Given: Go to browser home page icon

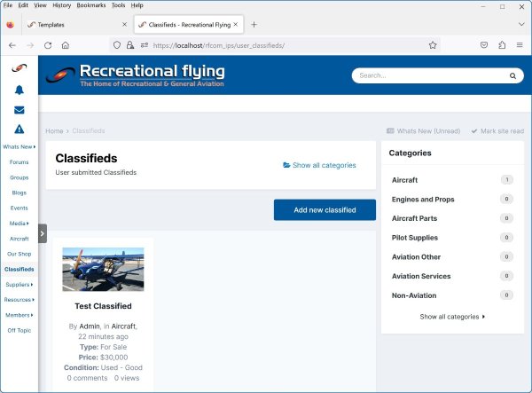Looking at the screenshot, I should click(x=66, y=44).
